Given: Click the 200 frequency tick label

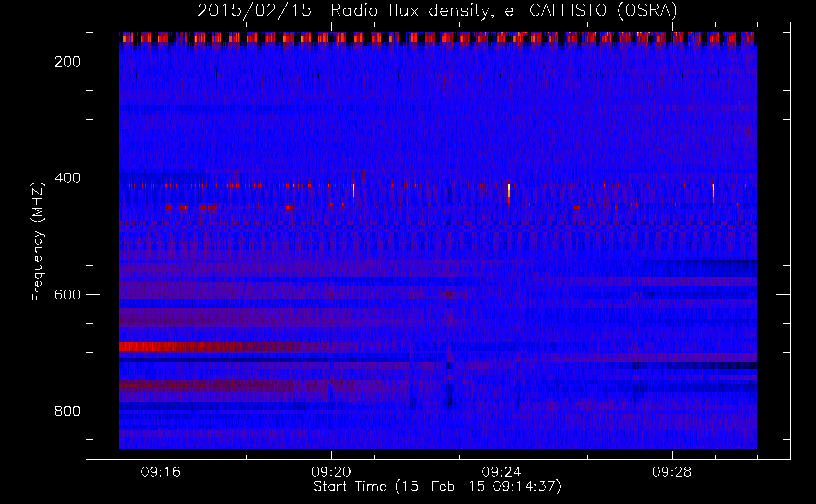Looking at the screenshot, I should coord(68,61).
